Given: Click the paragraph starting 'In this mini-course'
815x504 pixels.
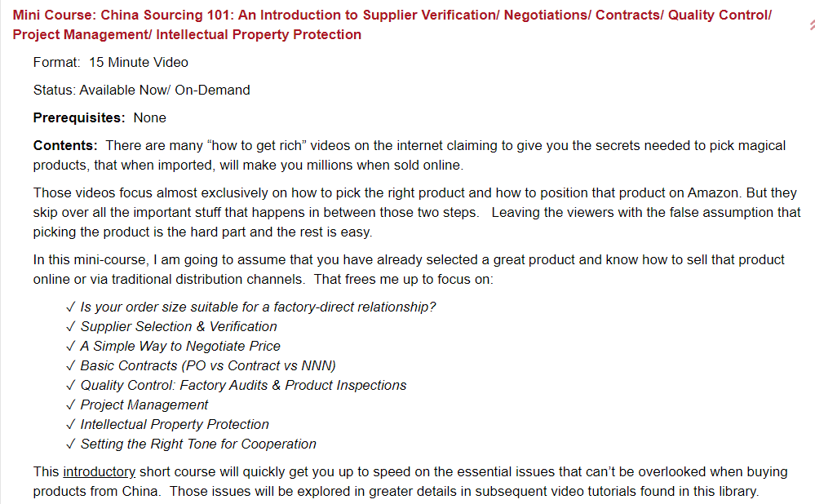Looking at the screenshot, I should point(408,269).
